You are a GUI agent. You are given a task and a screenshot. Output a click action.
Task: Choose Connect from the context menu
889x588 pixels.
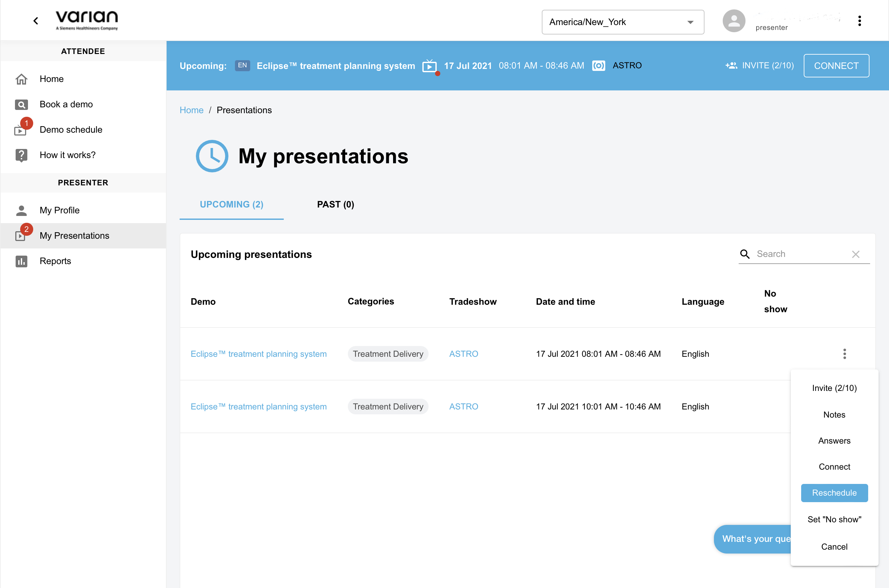834,467
